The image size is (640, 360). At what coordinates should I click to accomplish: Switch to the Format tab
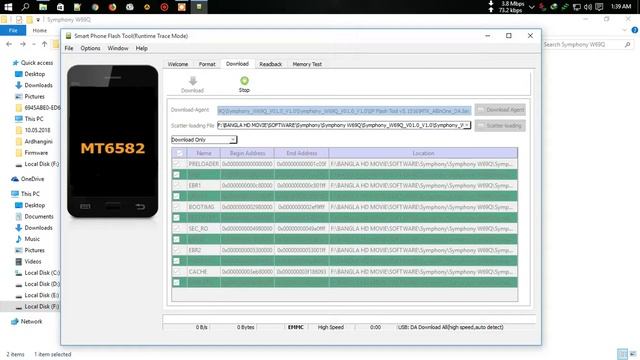click(x=207, y=64)
